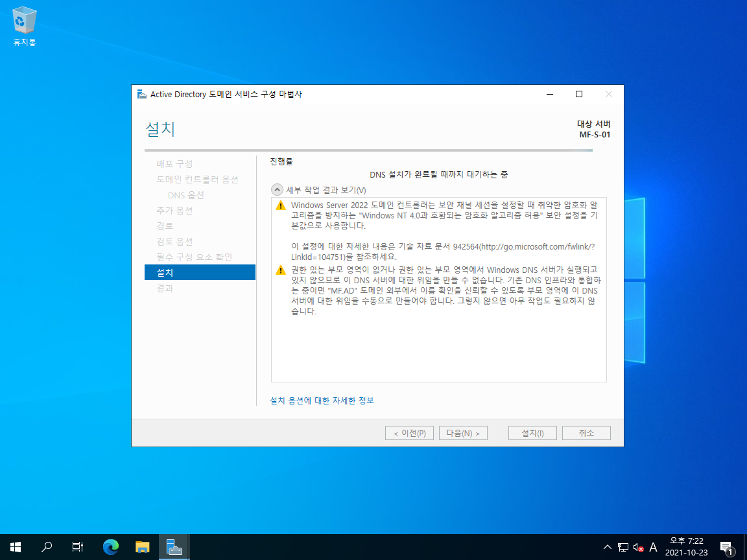Select 배포 구성 step in the sidebar
The width and height of the screenshot is (747, 560).
pyautogui.click(x=174, y=164)
